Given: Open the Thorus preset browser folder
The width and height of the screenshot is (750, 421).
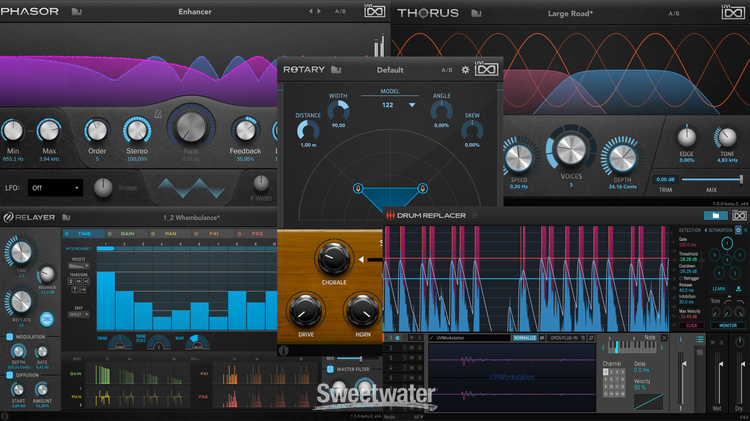Looking at the screenshot, I should [x=476, y=13].
